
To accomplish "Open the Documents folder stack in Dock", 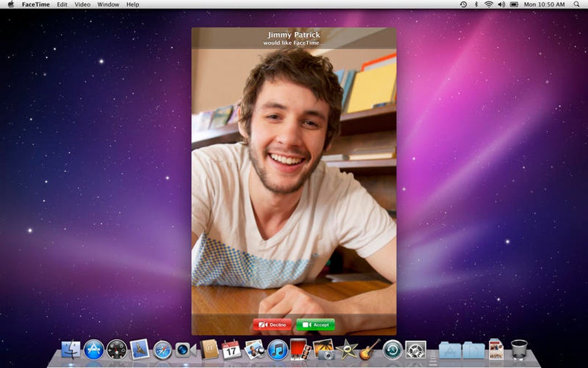I will click(474, 350).
